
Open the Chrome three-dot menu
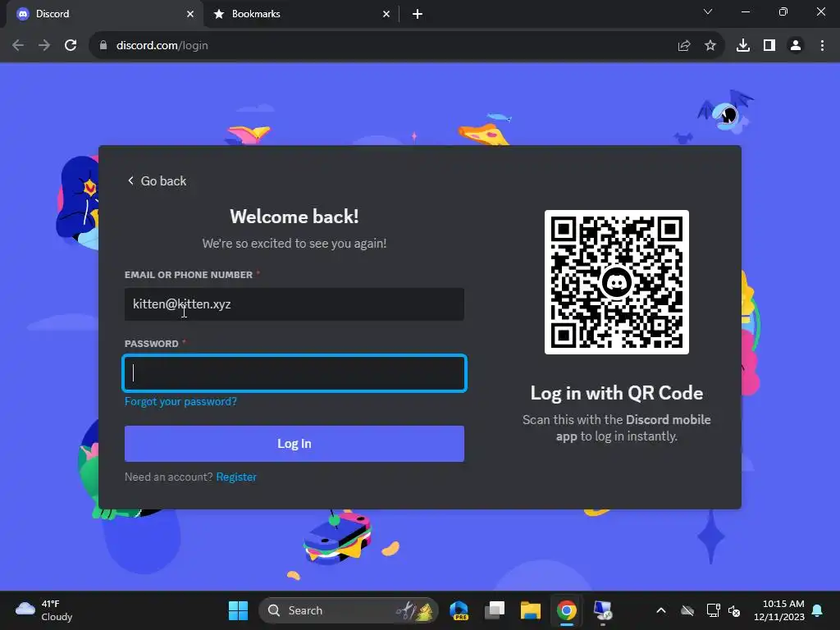(x=822, y=46)
